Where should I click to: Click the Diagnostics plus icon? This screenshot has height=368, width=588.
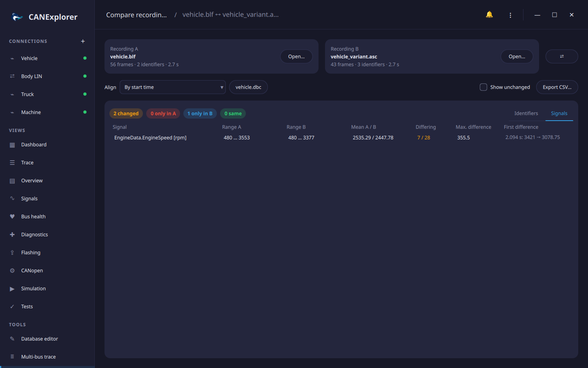tap(12, 235)
